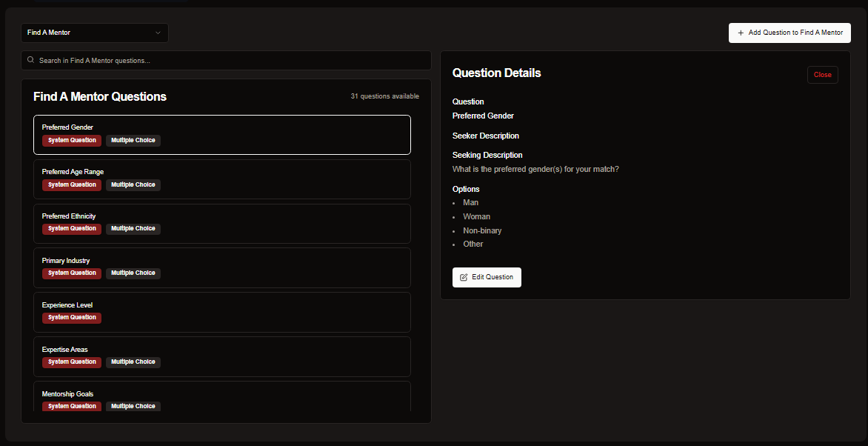Screen dimensions: 868x446
Task: Click the magnifier icon in the search bar
Action: click(31, 60)
